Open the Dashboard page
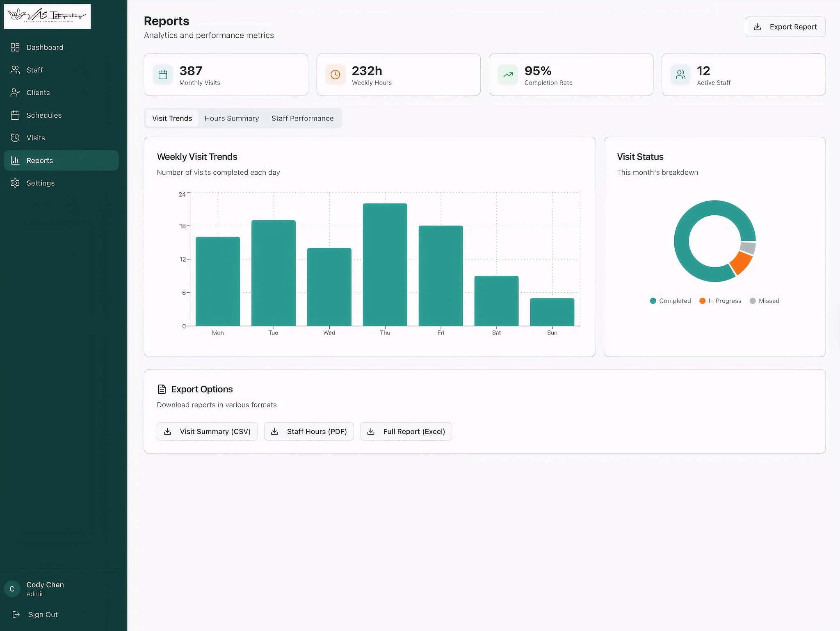 click(x=61, y=48)
